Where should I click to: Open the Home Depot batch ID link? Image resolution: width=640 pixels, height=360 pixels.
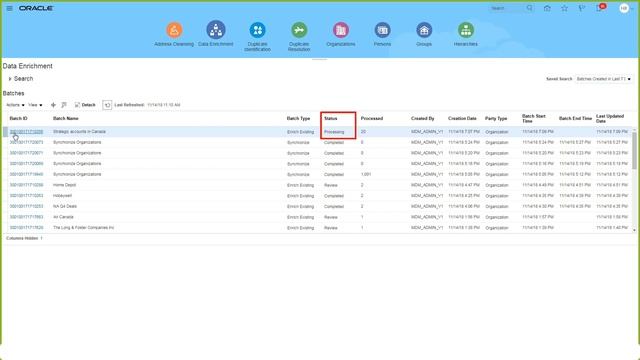(26, 185)
